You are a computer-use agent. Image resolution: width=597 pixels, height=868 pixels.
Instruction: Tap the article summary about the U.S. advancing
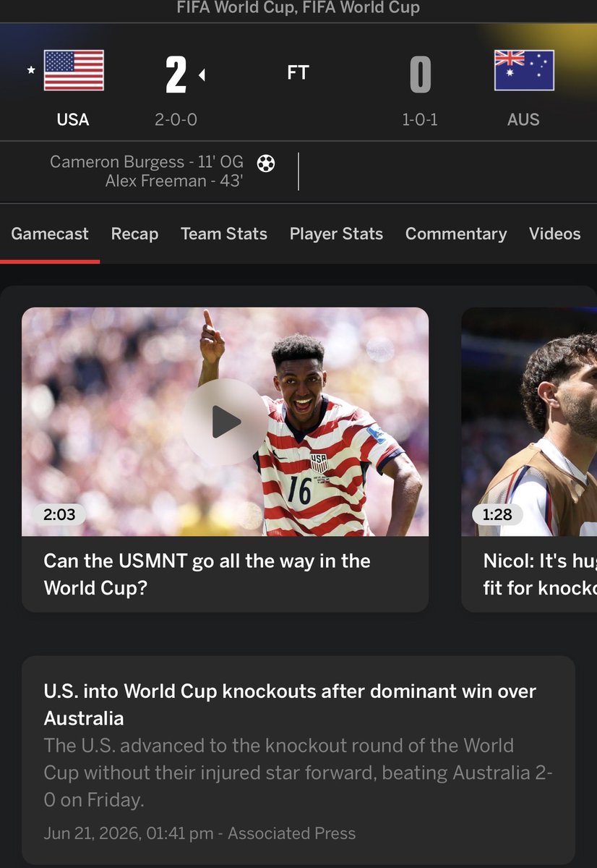tap(298, 773)
